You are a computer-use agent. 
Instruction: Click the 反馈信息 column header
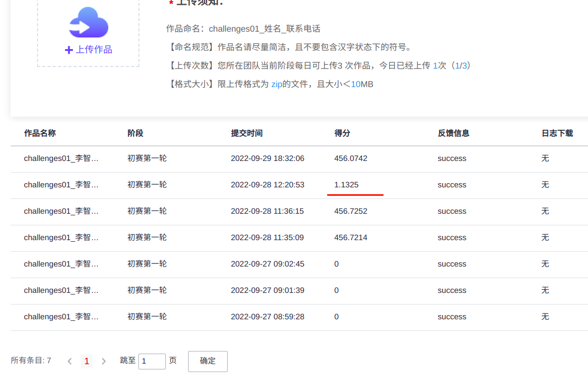pos(453,133)
